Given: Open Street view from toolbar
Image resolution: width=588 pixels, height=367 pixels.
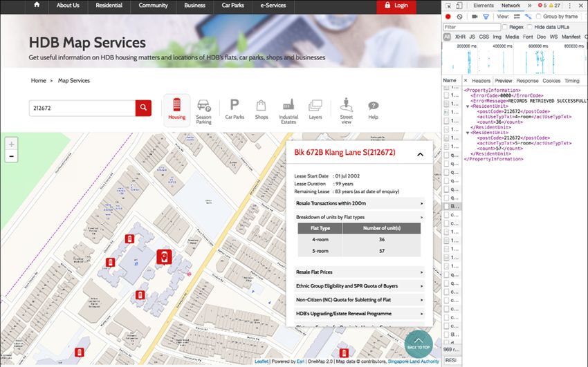Looking at the screenshot, I should pyautogui.click(x=346, y=111).
